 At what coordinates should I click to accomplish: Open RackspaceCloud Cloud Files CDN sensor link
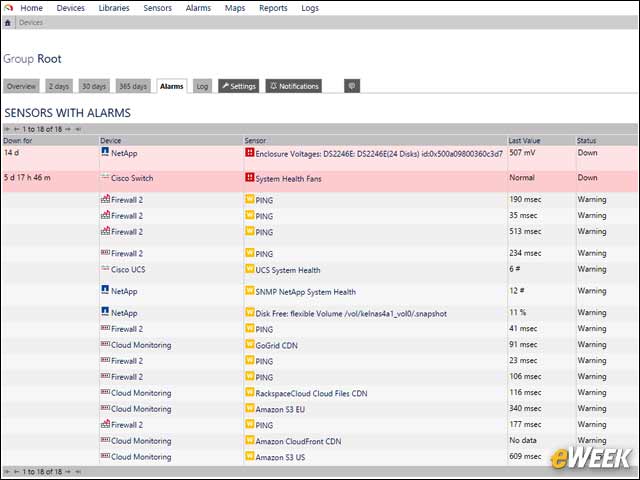pyautogui.click(x=311, y=393)
